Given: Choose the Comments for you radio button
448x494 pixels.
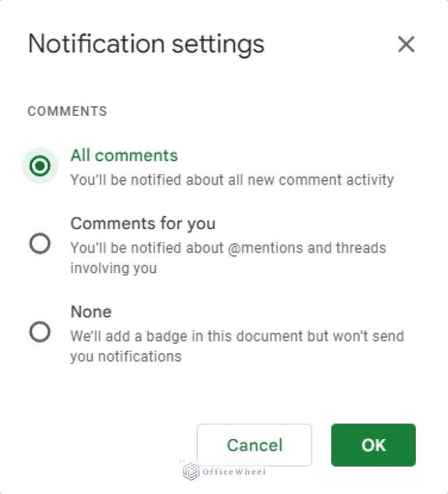Looking at the screenshot, I should (x=40, y=243).
